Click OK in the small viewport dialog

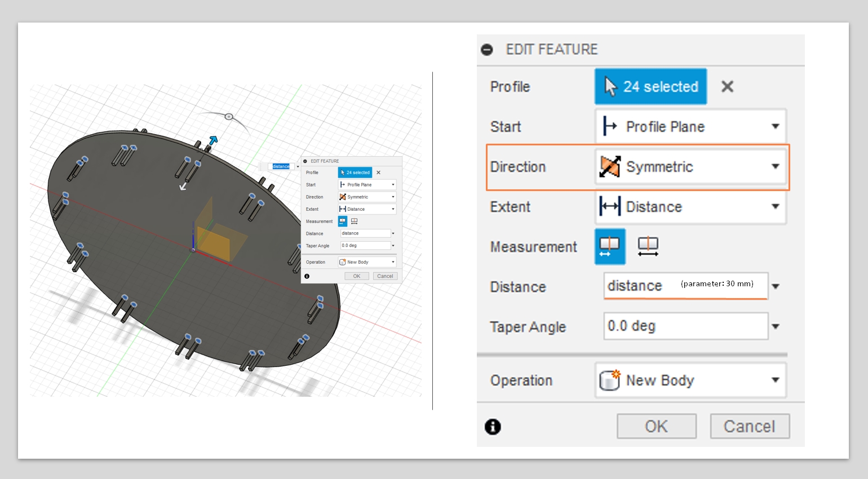tap(357, 276)
